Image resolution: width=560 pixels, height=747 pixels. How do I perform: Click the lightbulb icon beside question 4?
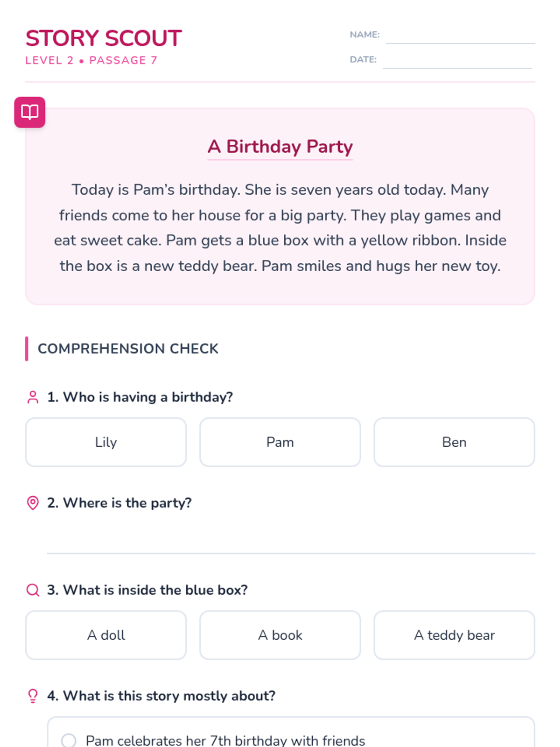pyautogui.click(x=33, y=696)
